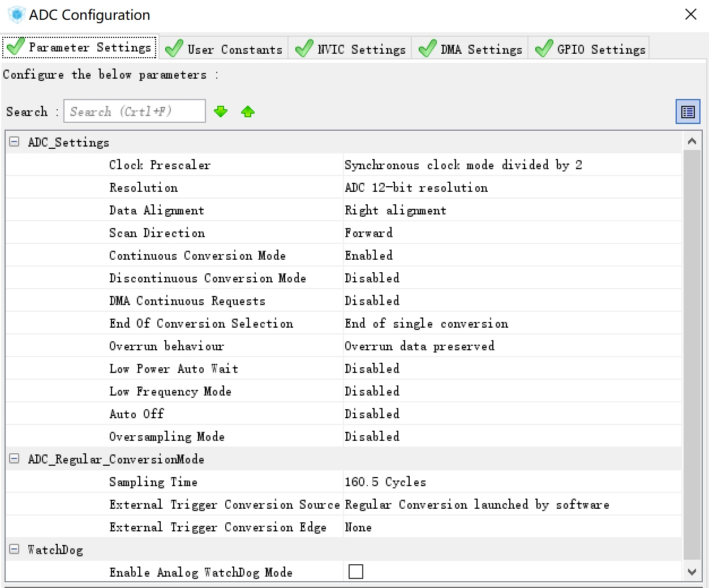Collapse the ADC_Regular_ConversionMode group

click(x=14, y=458)
